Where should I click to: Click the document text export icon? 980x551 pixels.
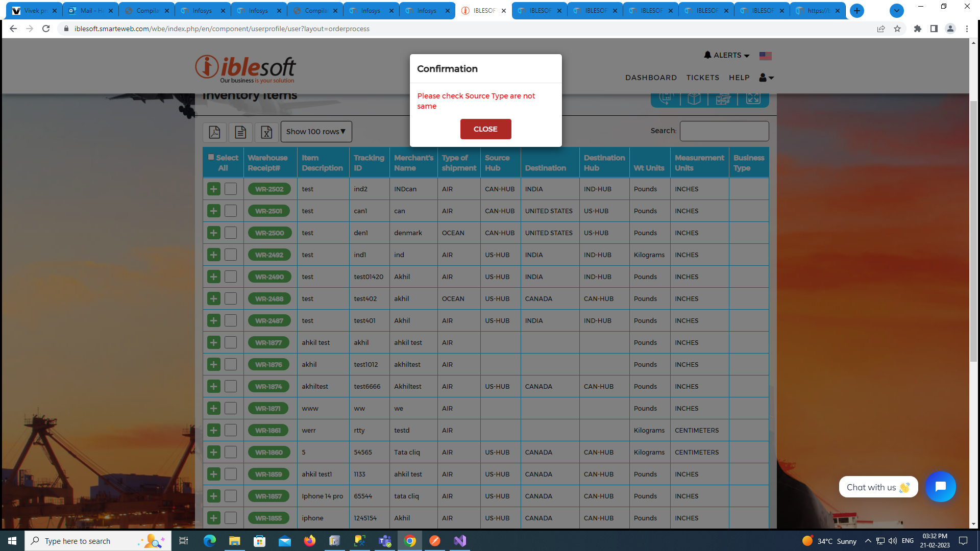tap(240, 132)
